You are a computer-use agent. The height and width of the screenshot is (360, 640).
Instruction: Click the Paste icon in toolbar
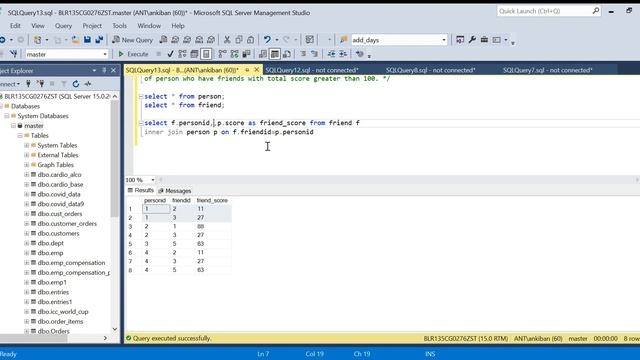pos(251,40)
